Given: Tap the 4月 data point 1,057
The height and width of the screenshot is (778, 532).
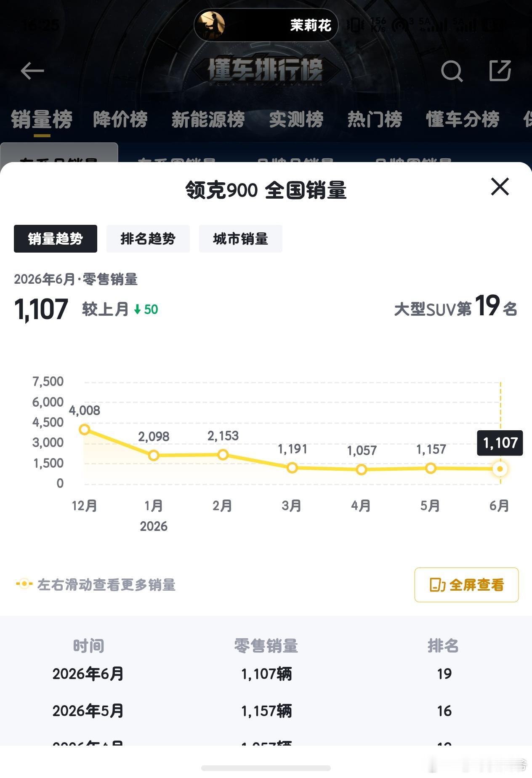Looking at the screenshot, I should [x=362, y=469].
